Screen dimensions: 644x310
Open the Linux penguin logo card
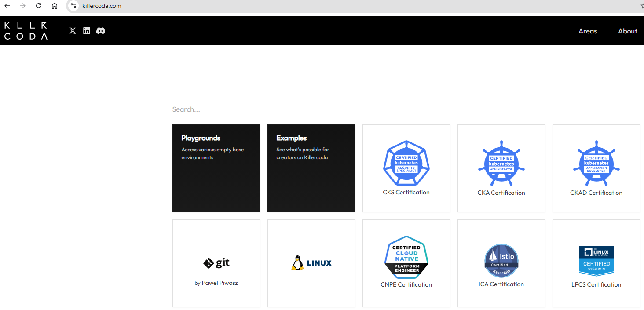[x=311, y=263]
